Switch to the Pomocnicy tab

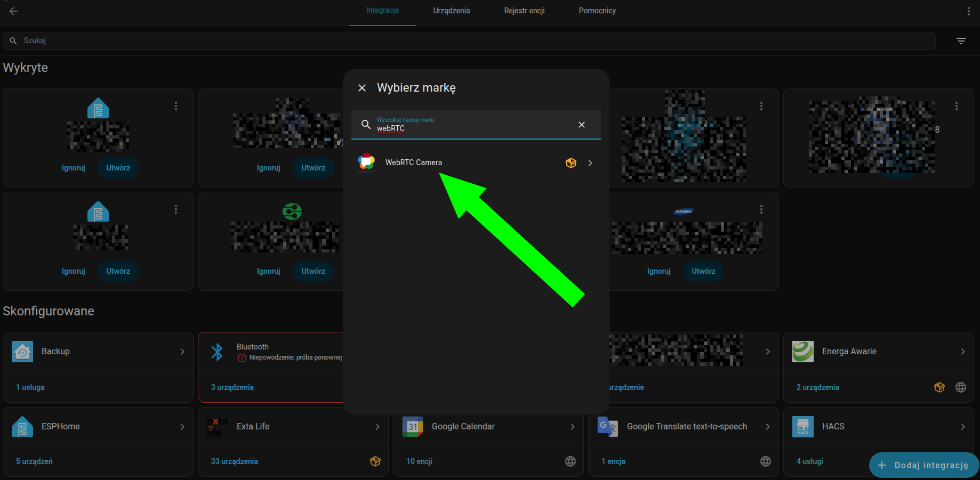pos(597,11)
